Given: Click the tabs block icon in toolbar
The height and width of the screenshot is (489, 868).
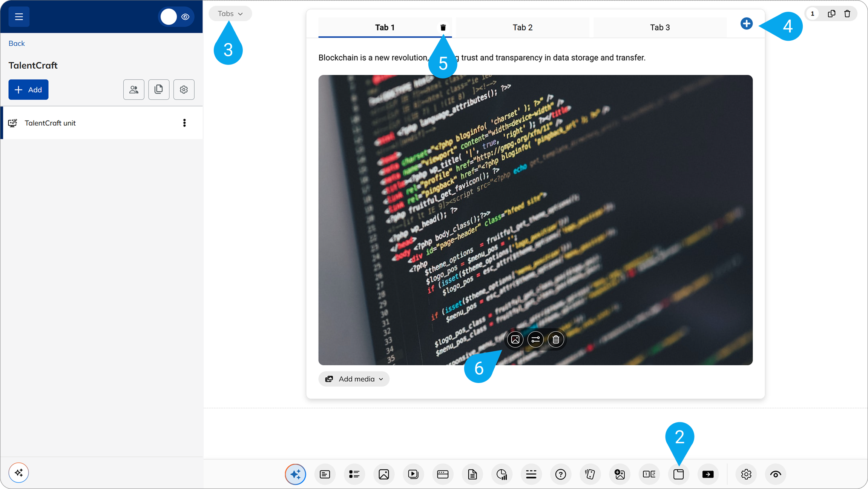Looking at the screenshot, I should pos(678,474).
